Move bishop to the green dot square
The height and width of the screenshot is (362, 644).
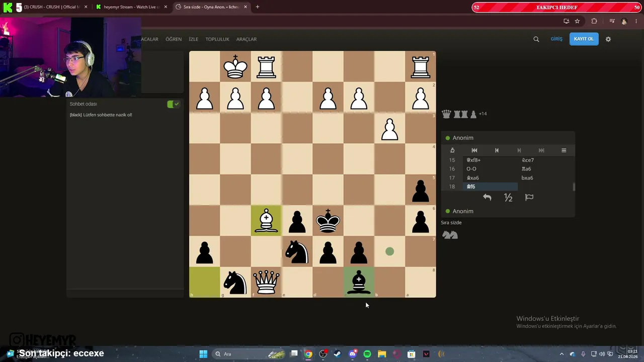(389, 251)
